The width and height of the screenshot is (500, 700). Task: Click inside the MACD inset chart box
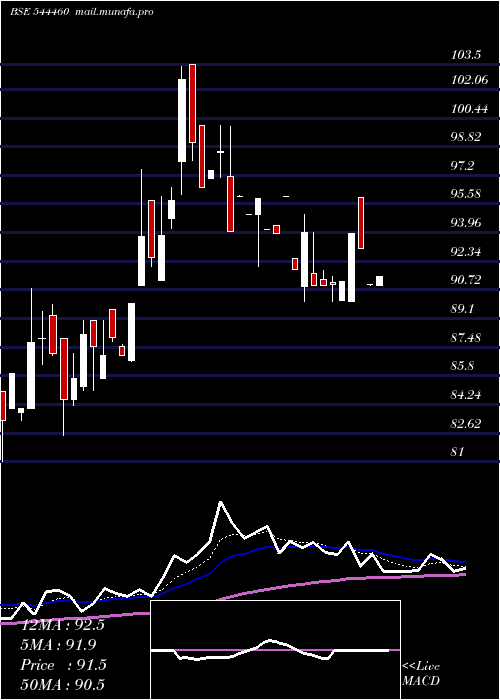tap(275, 650)
